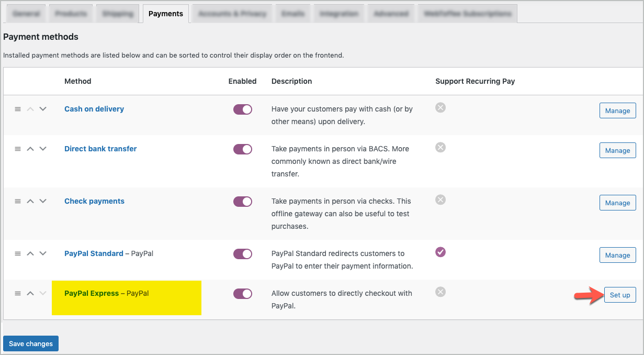Image resolution: width=644 pixels, height=355 pixels.
Task: Open the blurred Accounts & Privacy tab
Action: (232, 14)
